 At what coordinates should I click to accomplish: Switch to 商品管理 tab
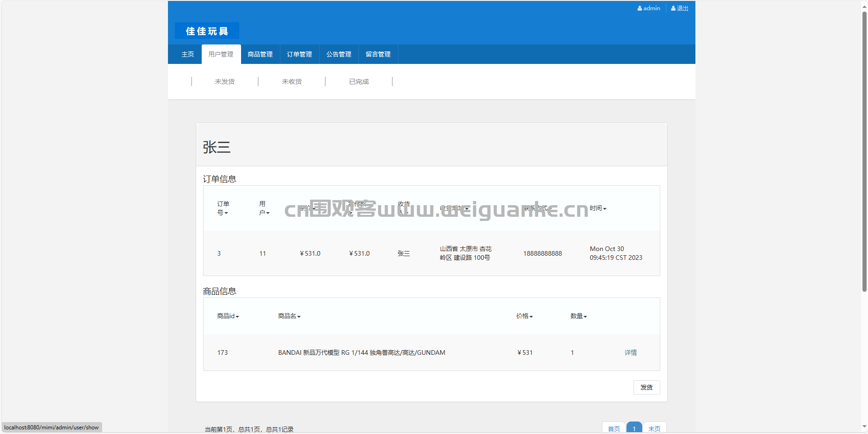(260, 54)
